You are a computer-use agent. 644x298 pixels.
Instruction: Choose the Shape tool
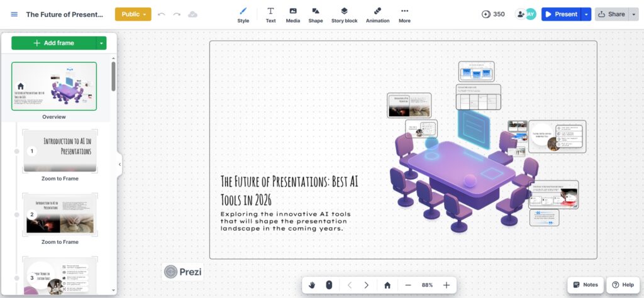[316, 15]
